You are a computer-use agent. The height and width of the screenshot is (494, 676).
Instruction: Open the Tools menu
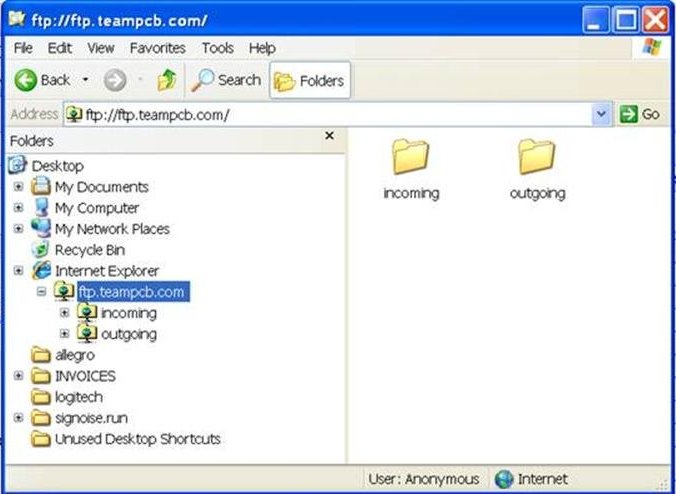point(218,48)
